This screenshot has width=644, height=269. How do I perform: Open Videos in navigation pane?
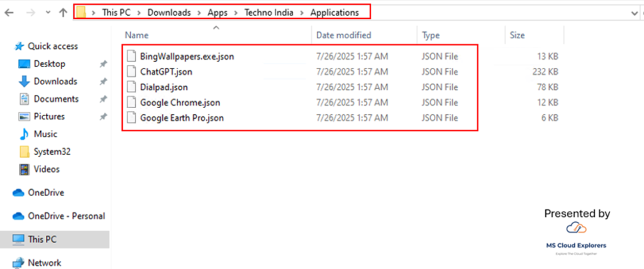point(47,169)
